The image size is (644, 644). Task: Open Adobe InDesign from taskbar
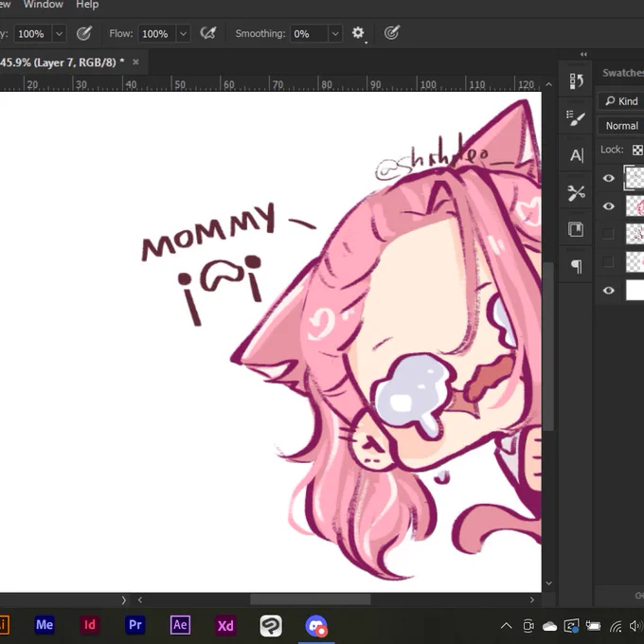(x=90, y=625)
